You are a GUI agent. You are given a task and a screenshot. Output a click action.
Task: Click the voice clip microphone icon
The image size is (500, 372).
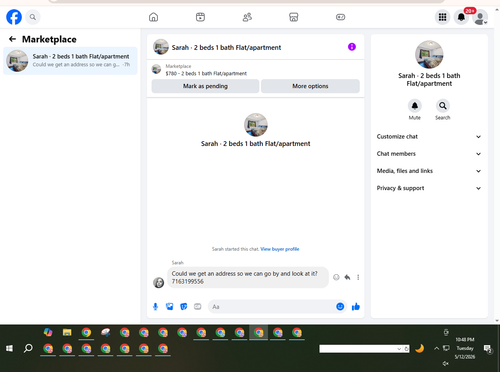coord(155,307)
